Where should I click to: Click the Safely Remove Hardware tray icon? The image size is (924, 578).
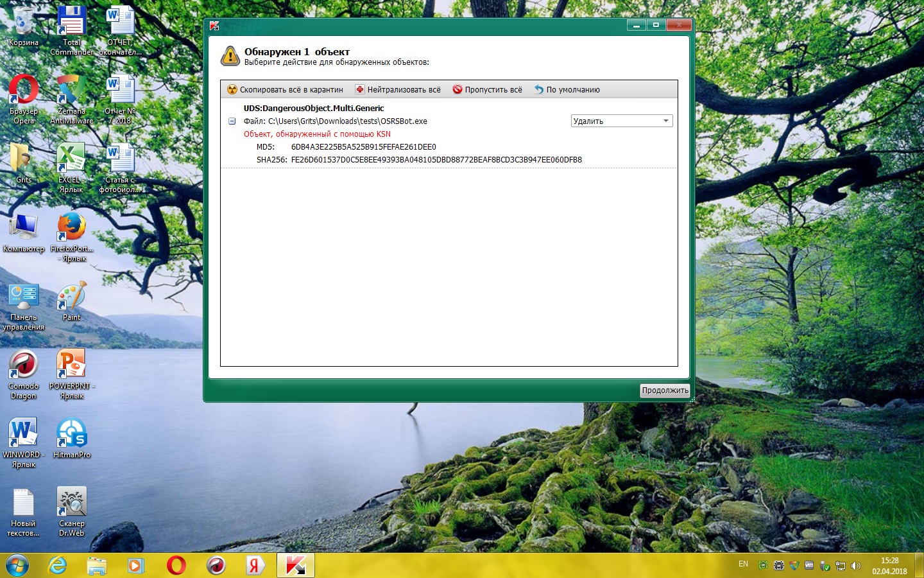tap(825, 566)
